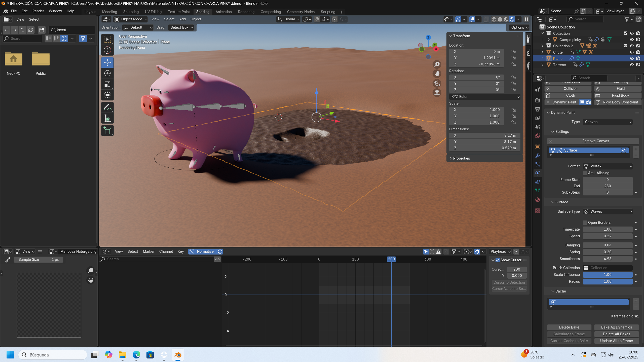Select the Scale tool in viewport toolbar
The height and width of the screenshot is (362, 644).
pyautogui.click(x=107, y=84)
